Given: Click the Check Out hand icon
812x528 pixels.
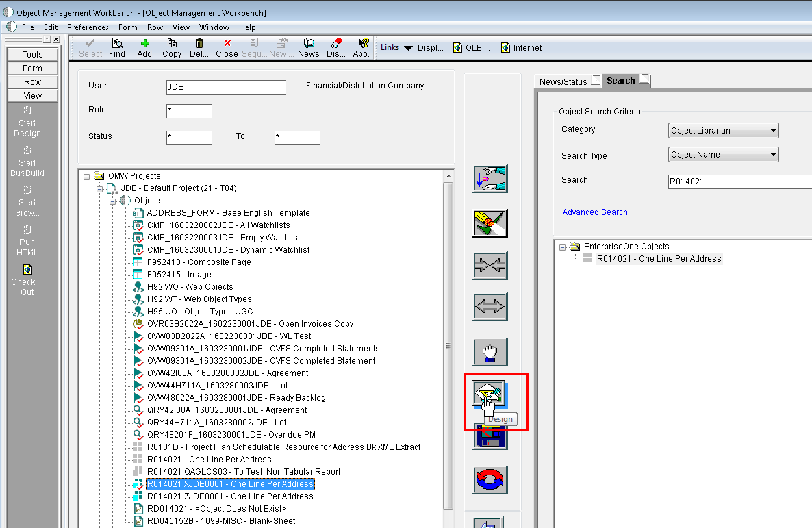Looking at the screenshot, I should [490, 351].
